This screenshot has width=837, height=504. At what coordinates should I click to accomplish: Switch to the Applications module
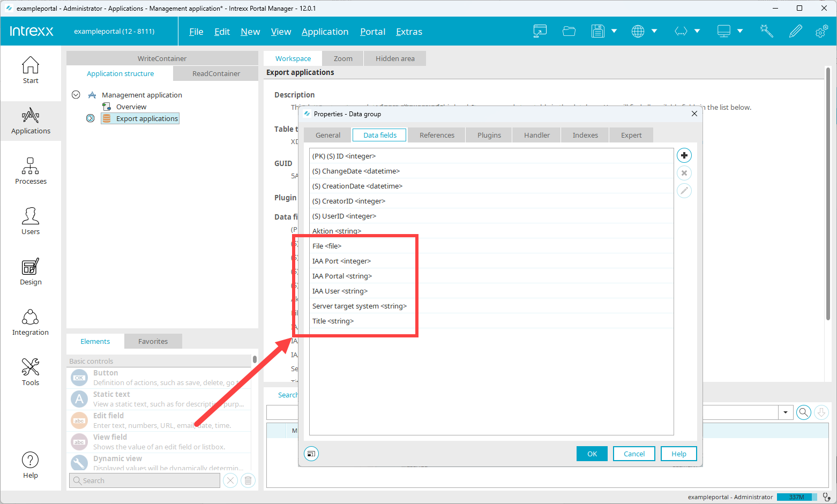(31, 121)
